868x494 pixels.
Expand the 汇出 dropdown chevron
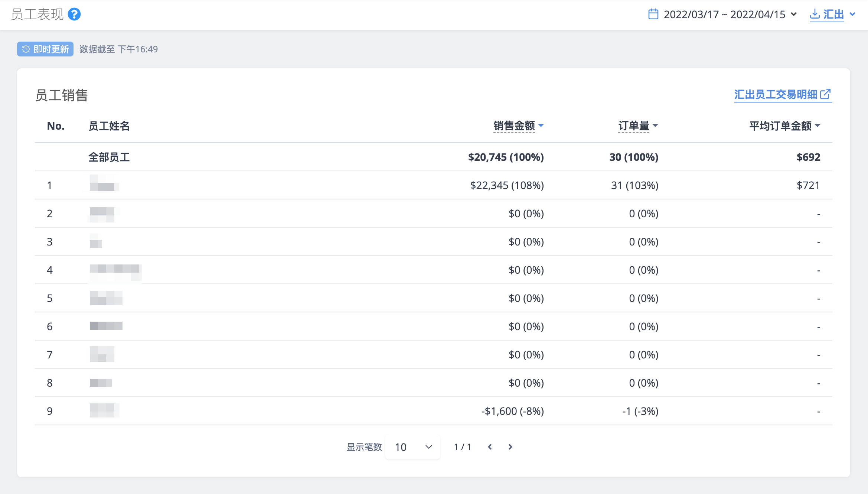click(x=853, y=14)
